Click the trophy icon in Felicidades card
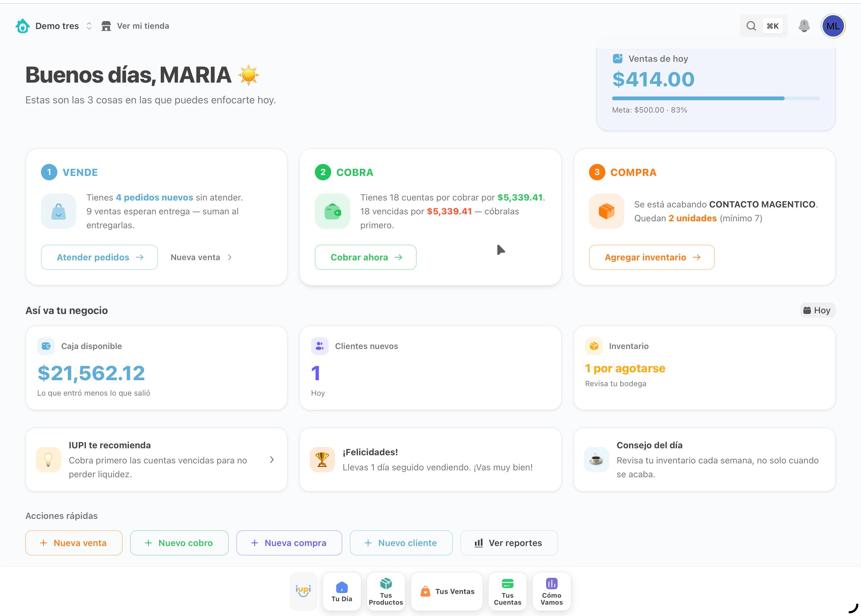The image size is (861, 616). [322, 459]
